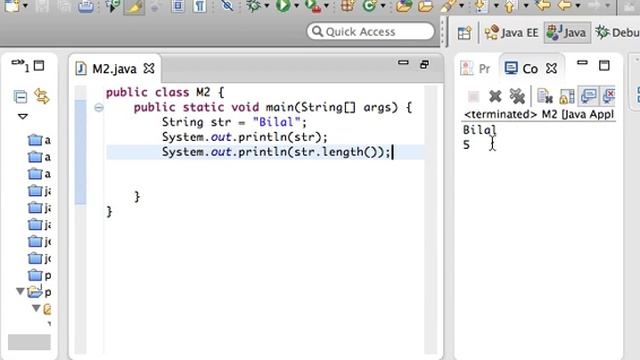
Task: Open the New Java Class dropdown
Action: (x=383, y=6)
